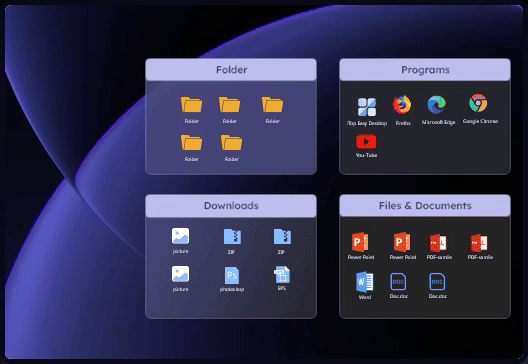Open the YouTube shortcut icon
528x364 pixels.
pos(366,142)
